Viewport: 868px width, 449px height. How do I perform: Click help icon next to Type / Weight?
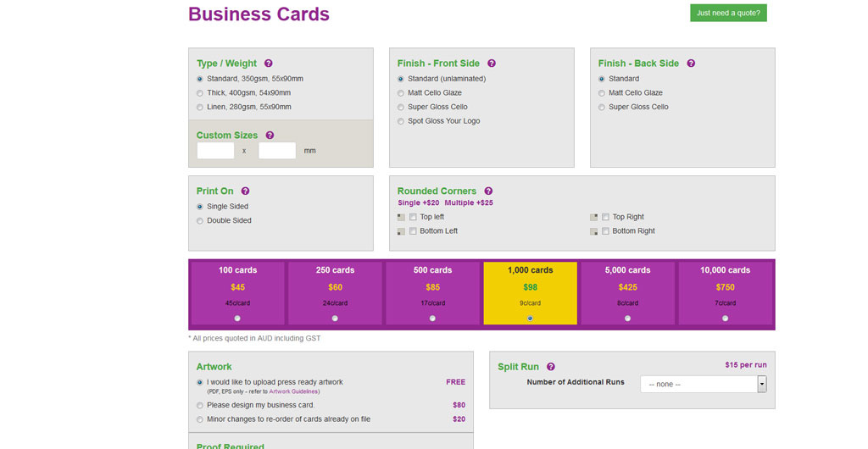point(269,64)
